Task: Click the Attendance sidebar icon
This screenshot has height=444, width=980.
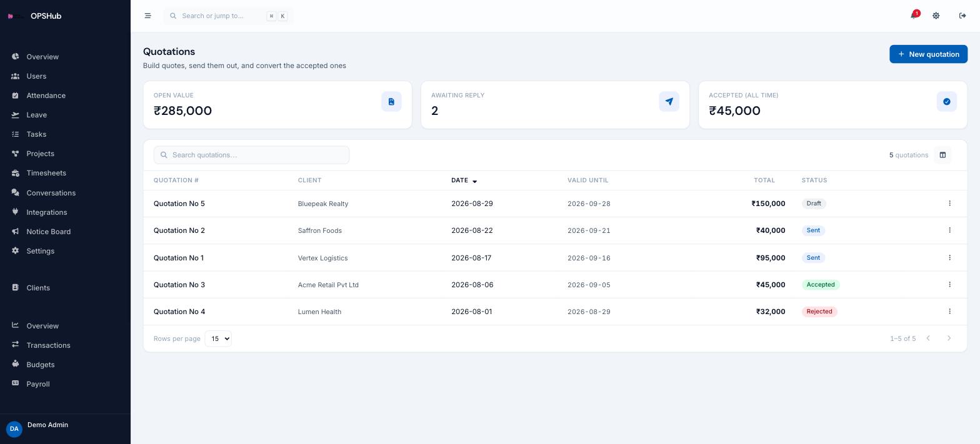Action: (15, 95)
